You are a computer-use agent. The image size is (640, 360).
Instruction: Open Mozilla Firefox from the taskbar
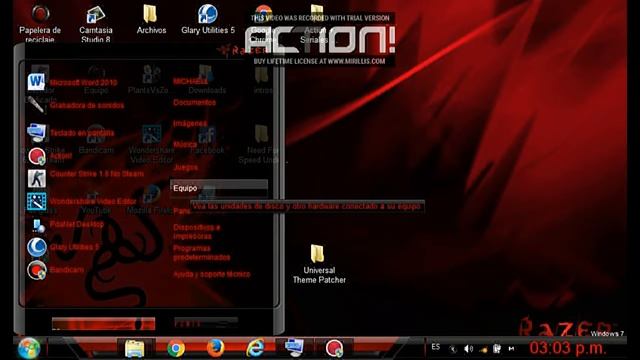[x=216, y=348]
